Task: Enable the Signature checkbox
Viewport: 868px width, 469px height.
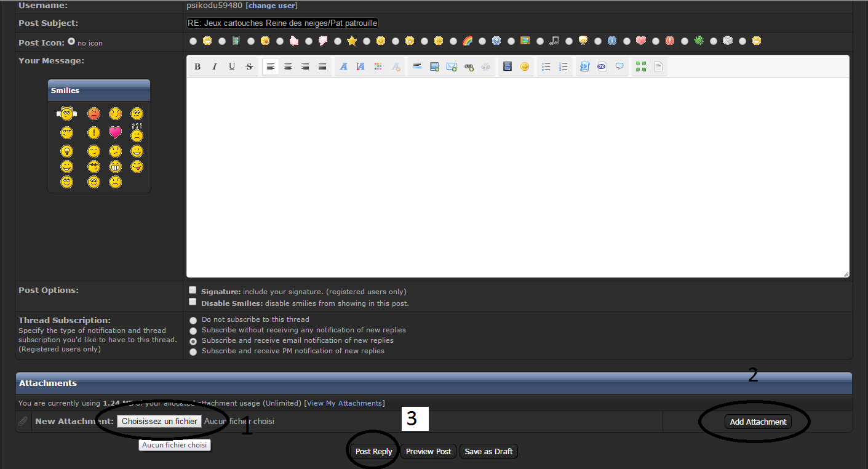Action: click(193, 290)
